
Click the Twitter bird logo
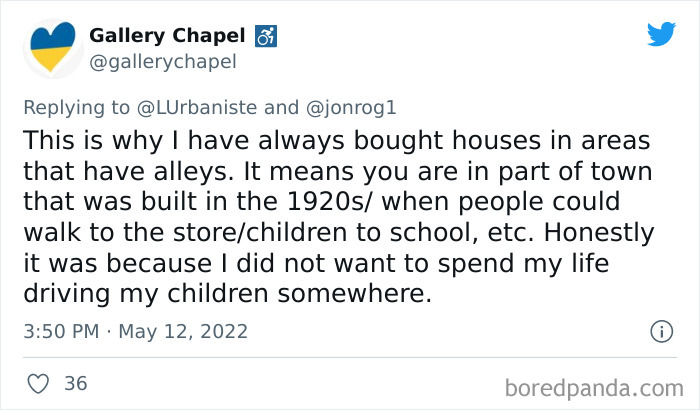pyautogui.click(x=661, y=35)
